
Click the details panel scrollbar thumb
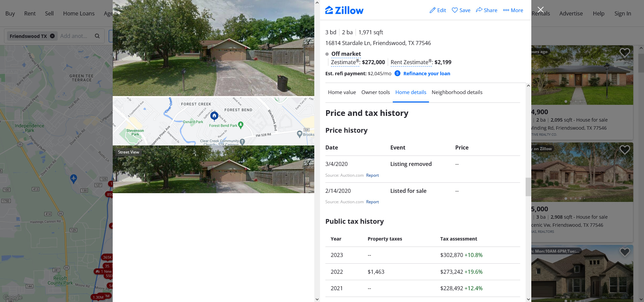point(528,187)
